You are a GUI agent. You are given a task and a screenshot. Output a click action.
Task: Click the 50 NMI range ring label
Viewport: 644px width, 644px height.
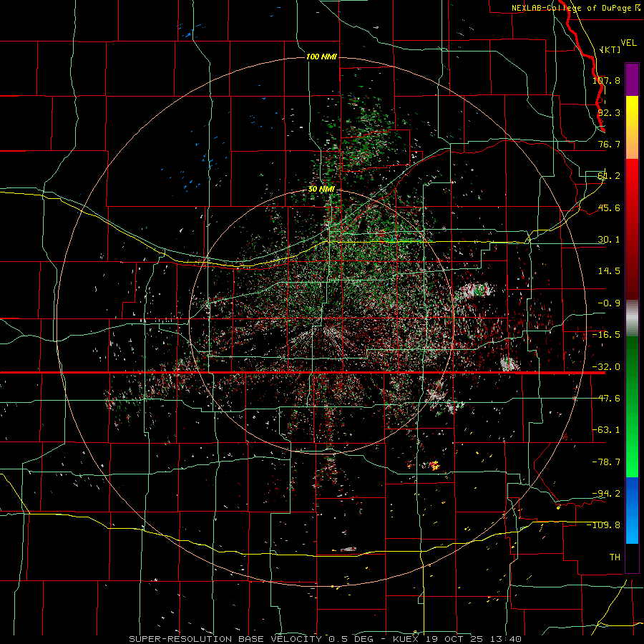pos(321,190)
